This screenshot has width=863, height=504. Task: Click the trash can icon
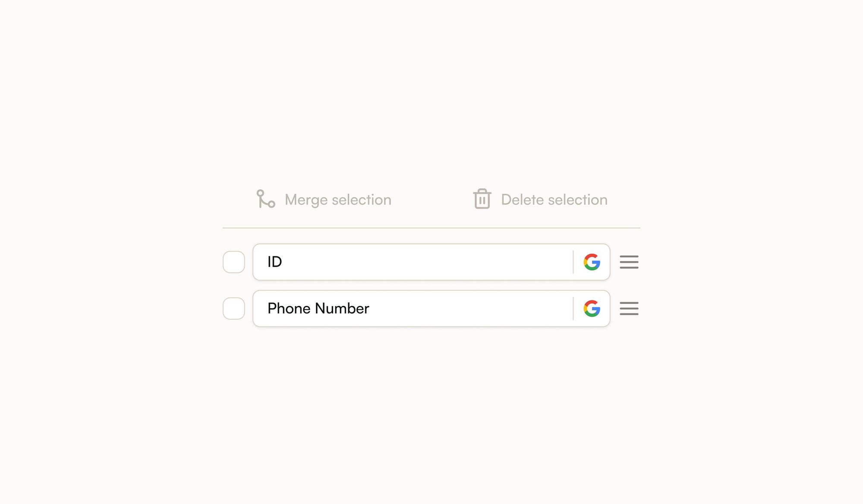[482, 199]
